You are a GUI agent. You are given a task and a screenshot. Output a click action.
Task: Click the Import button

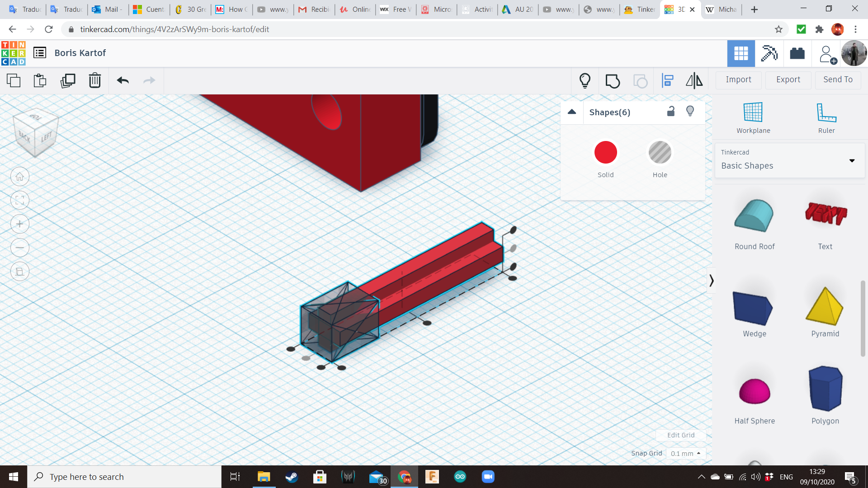(x=738, y=80)
